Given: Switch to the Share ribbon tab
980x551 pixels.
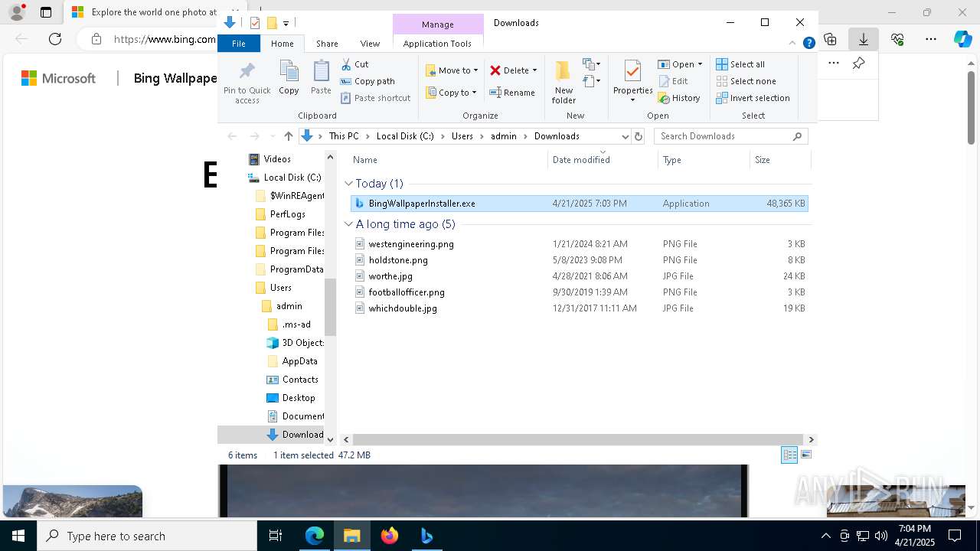Looking at the screenshot, I should pos(327,44).
